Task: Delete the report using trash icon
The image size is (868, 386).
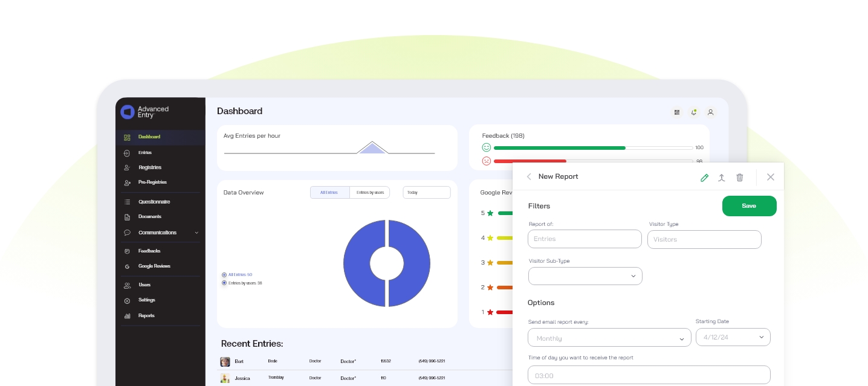Action: pos(739,177)
